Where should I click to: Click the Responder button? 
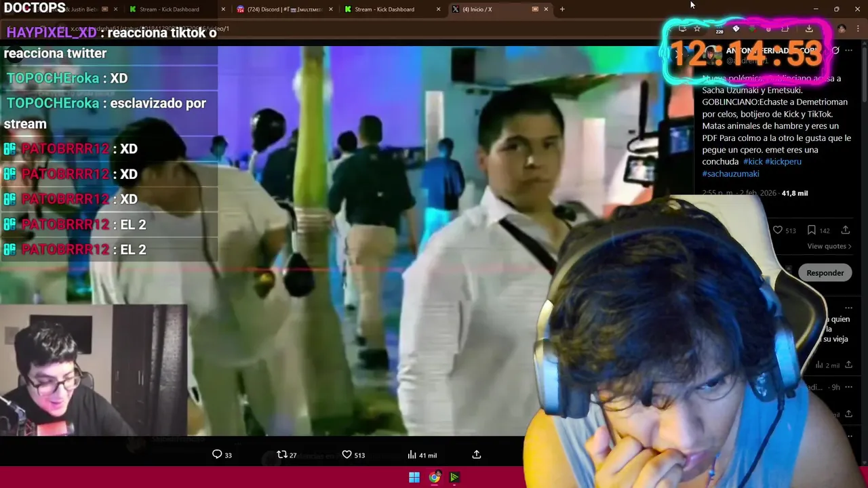pyautogui.click(x=825, y=272)
